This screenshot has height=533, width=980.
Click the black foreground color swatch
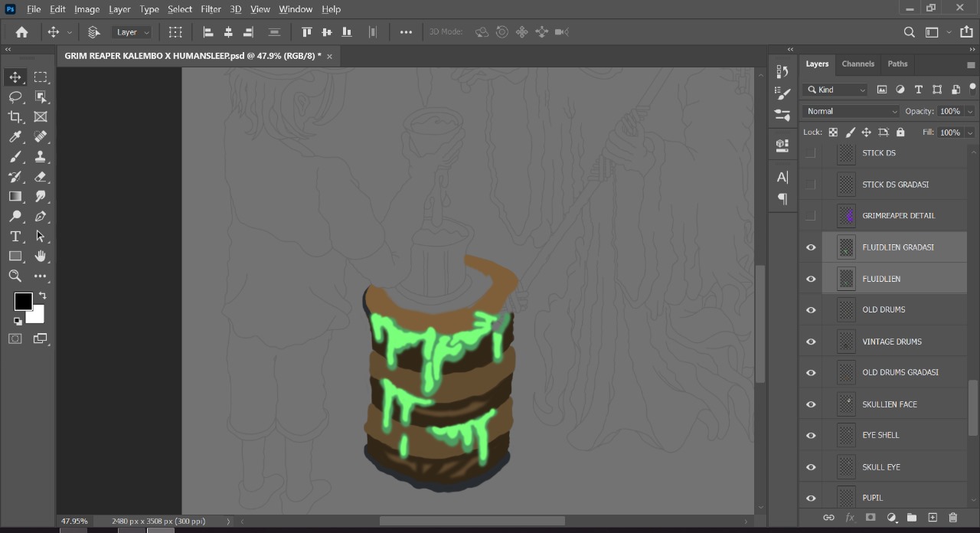click(x=22, y=301)
